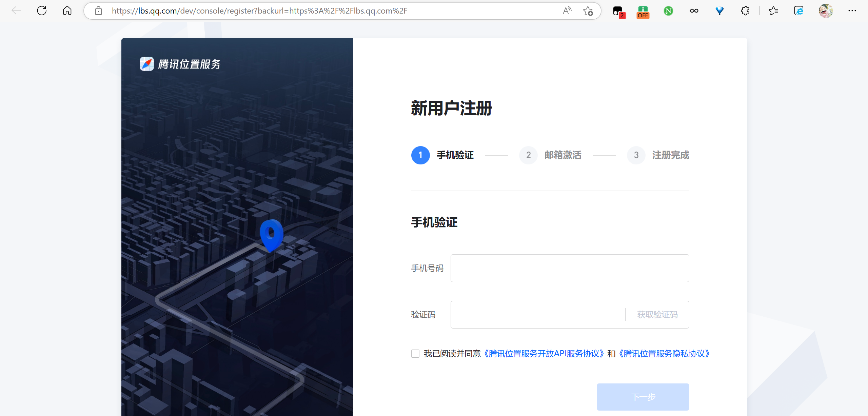Screen dimensions: 868x416
Task: Click the site security lock icon
Action: pyautogui.click(x=99, y=11)
